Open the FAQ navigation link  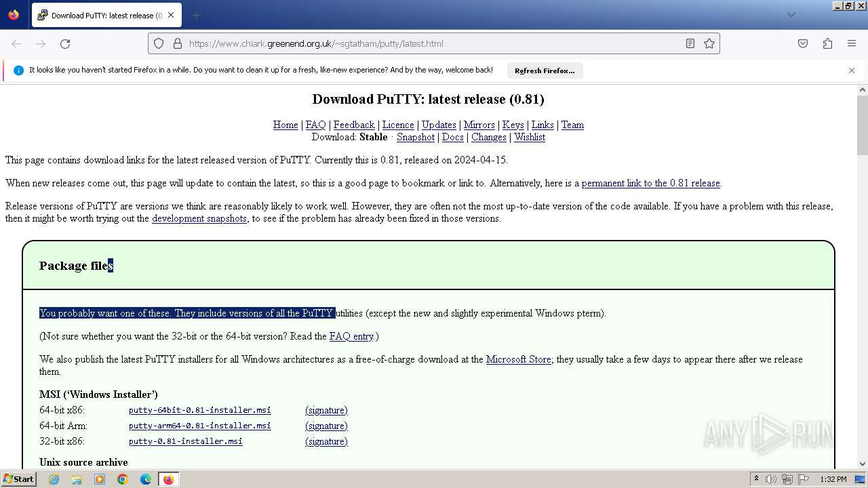coord(316,125)
